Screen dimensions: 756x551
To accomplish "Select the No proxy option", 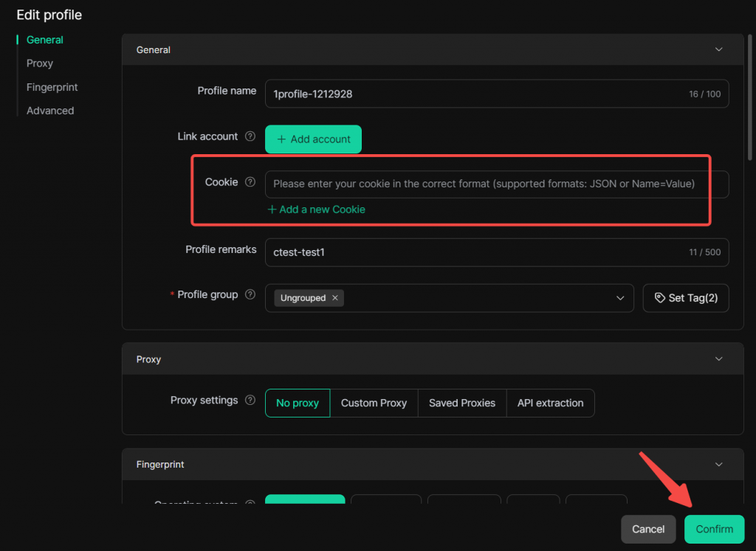I will (x=298, y=403).
